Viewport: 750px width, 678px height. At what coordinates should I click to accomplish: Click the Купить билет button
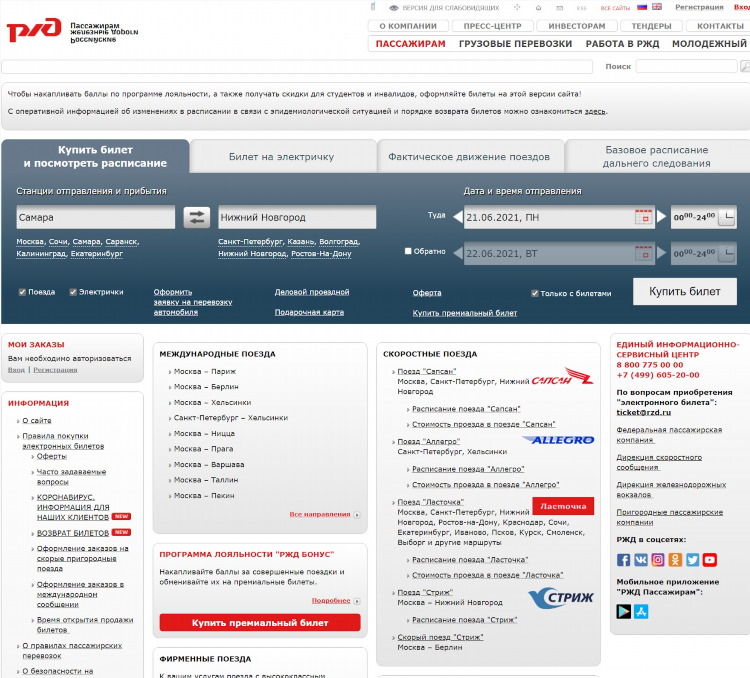tap(684, 291)
